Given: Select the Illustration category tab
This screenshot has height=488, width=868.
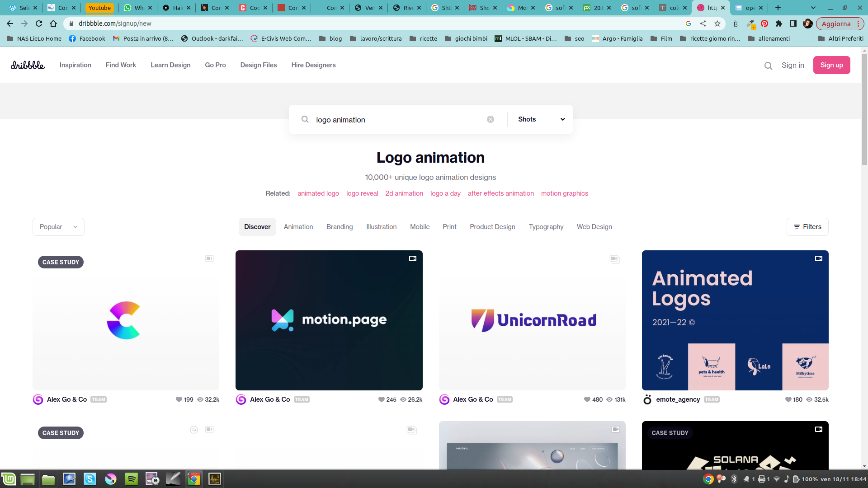Looking at the screenshot, I should click(382, 227).
